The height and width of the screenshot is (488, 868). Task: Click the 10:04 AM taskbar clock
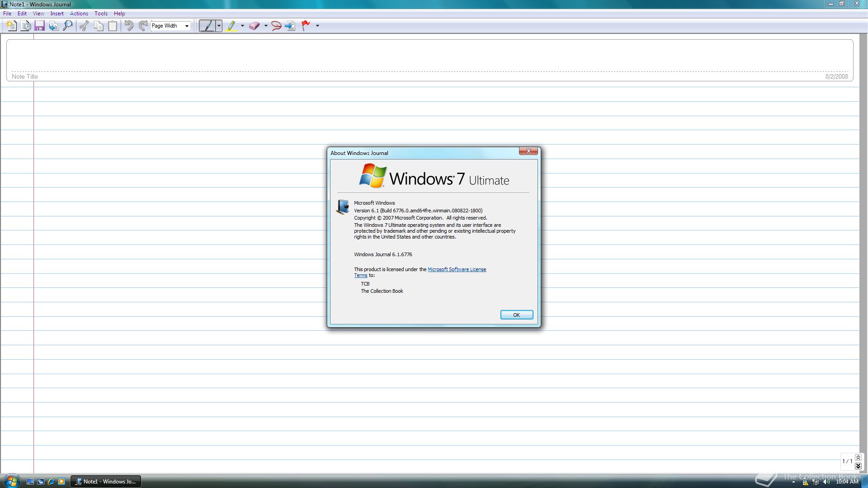[x=847, y=482]
